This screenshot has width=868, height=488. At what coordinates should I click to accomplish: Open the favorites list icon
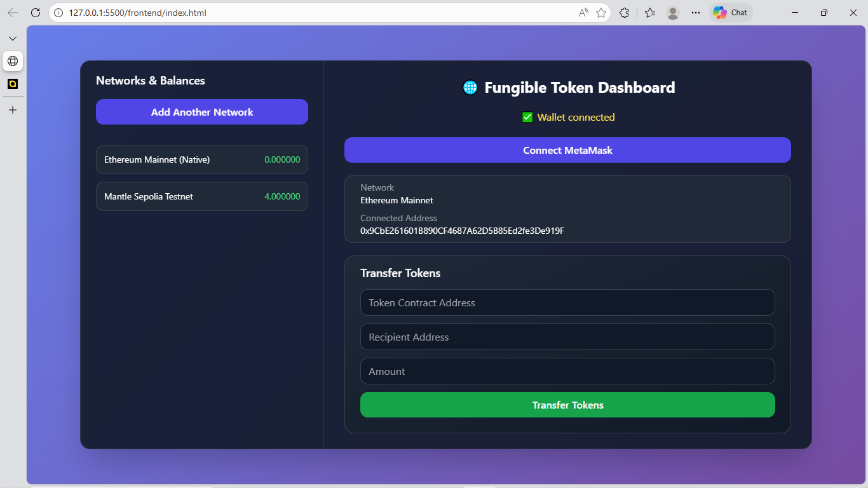[x=649, y=13]
